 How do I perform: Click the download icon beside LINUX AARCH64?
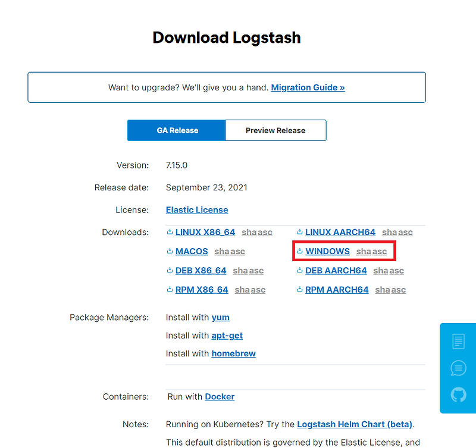coord(300,232)
